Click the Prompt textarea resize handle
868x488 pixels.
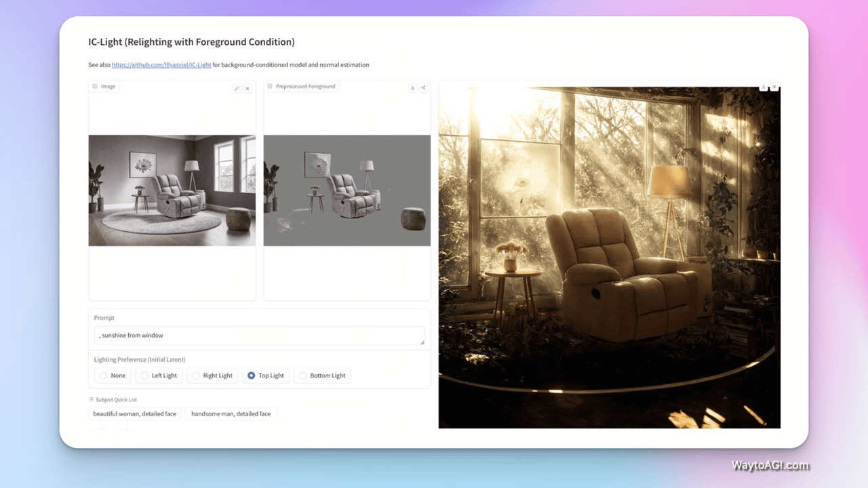(422, 342)
